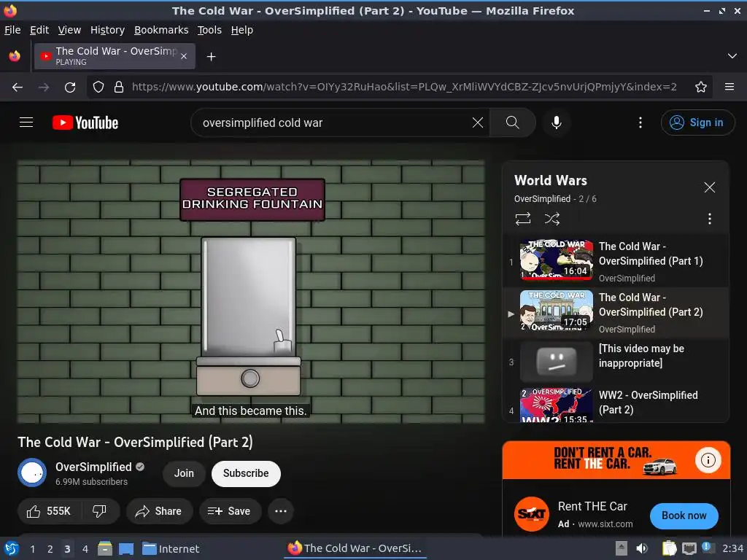Expand the list all tabs chevron

[732, 56]
